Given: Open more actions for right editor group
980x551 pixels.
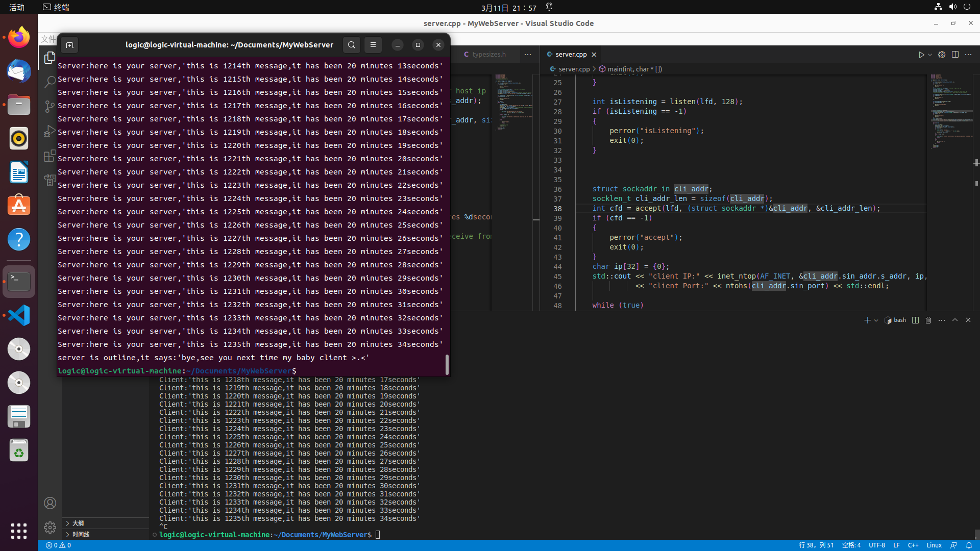Looking at the screenshot, I should [968, 55].
